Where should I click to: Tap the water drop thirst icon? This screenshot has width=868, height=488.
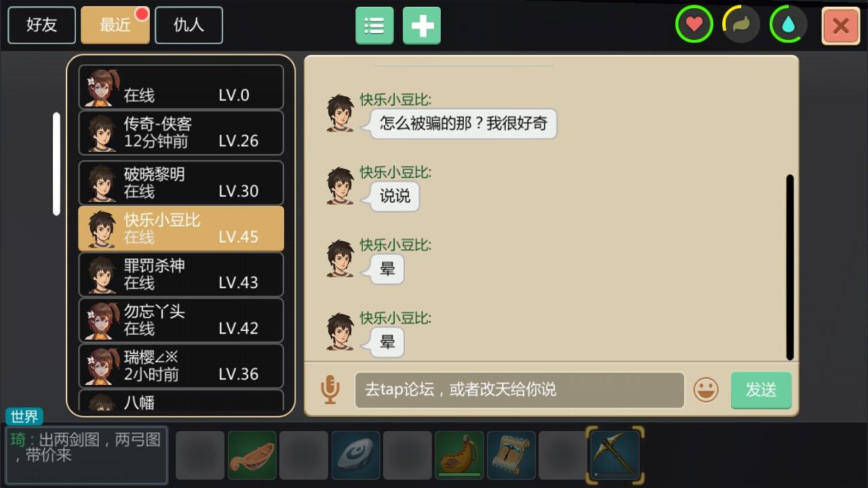click(788, 25)
